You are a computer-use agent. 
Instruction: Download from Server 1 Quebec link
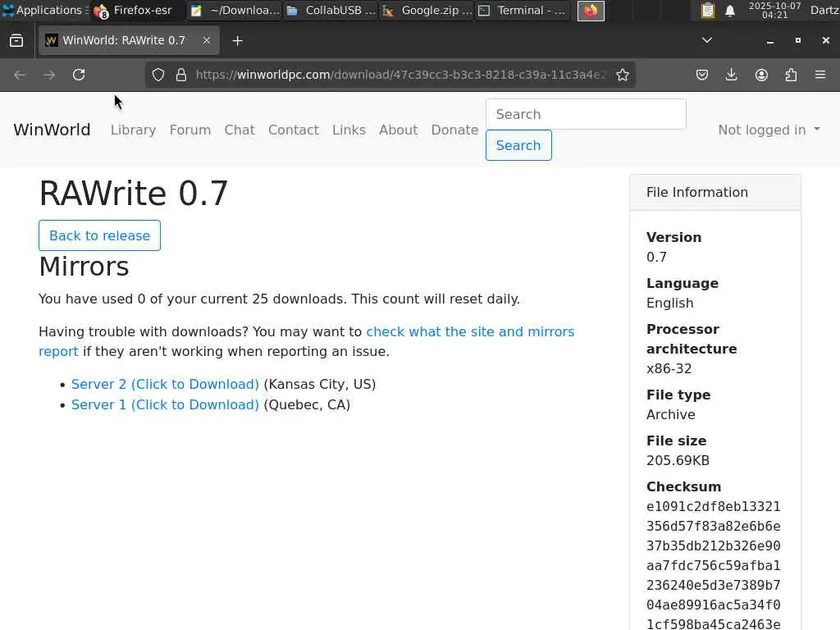(x=165, y=404)
